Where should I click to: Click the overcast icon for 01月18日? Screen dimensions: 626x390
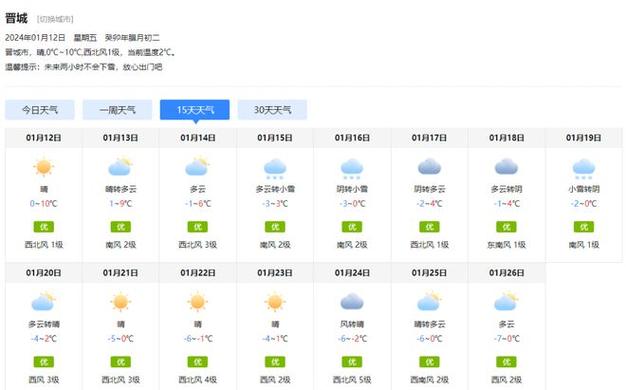pyautogui.click(x=506, y=167)
